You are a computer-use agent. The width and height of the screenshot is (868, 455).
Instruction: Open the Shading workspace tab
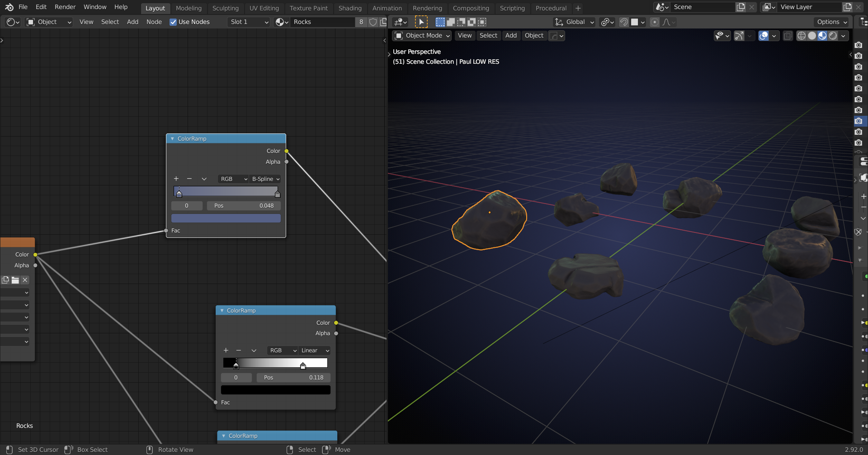349,8
